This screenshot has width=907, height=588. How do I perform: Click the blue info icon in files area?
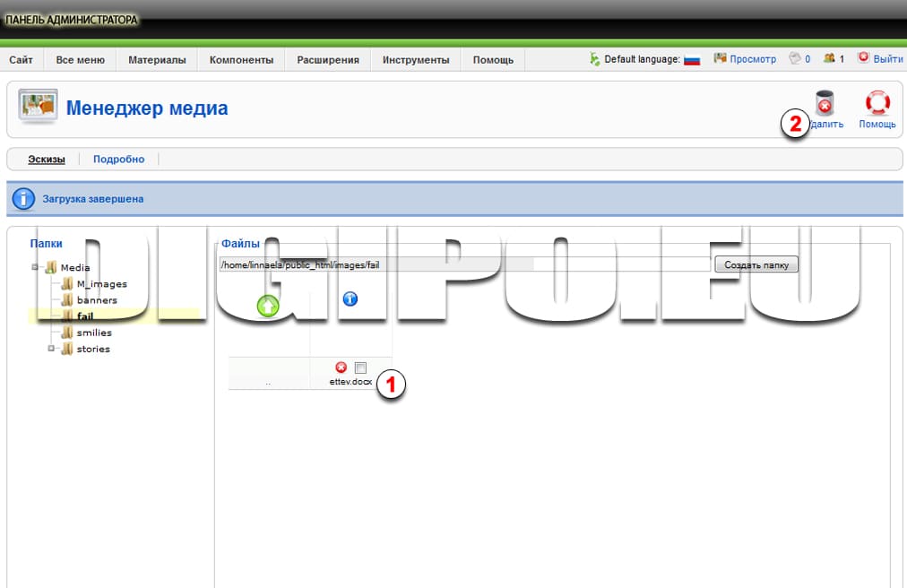click(x=350, y=298)
